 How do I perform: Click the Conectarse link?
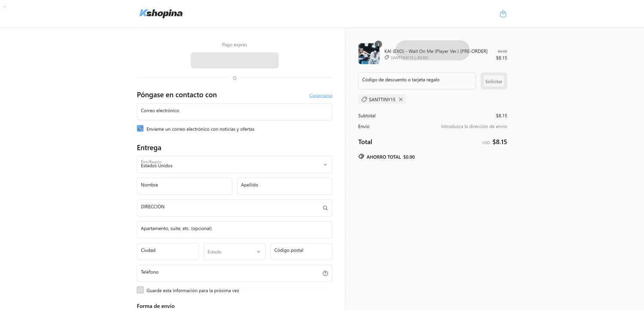tap(321, 96)
